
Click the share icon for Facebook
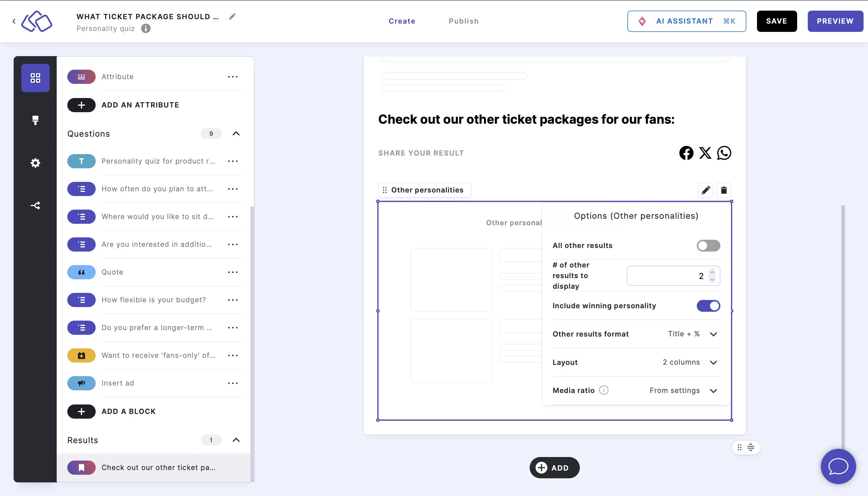[686, 153]
